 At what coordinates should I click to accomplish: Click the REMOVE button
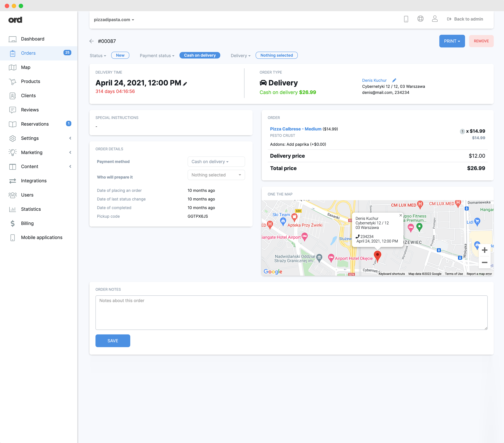481,41
